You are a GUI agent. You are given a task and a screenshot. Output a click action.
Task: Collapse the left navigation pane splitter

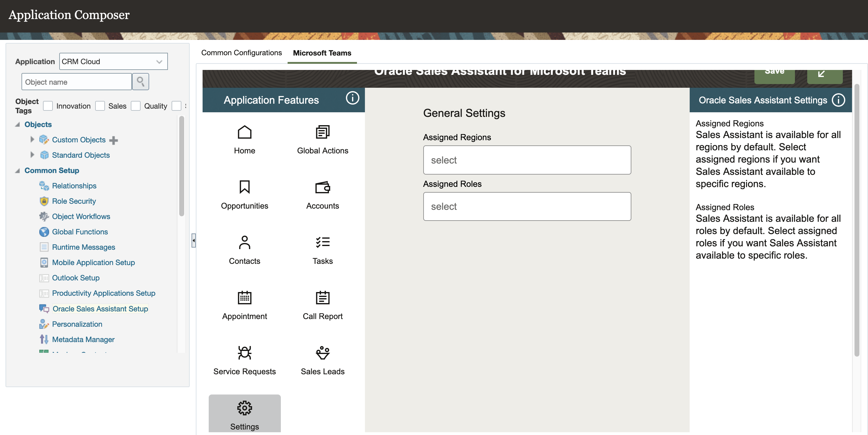[x=193, y=241]
